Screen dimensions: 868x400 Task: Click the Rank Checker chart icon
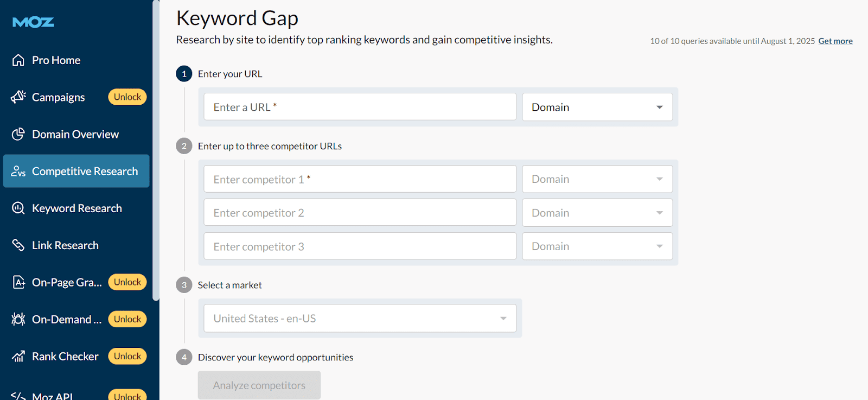(x=18, y=357)
